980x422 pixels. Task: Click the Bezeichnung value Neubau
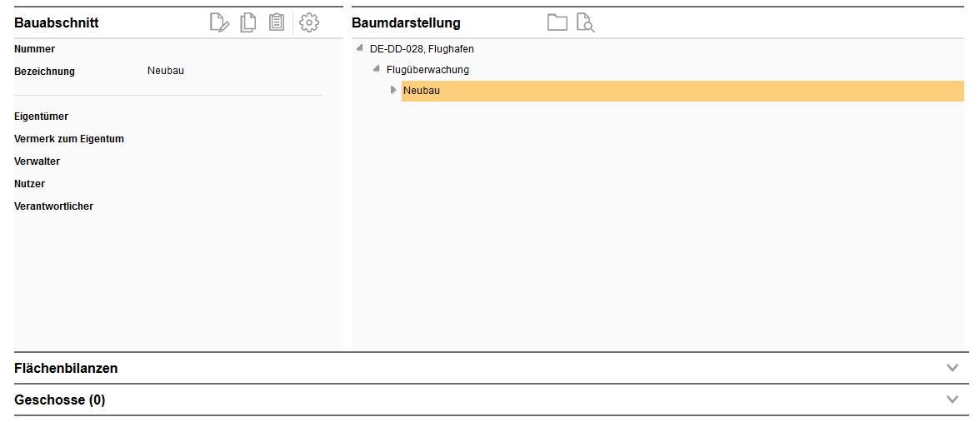[x=166, y=71]
